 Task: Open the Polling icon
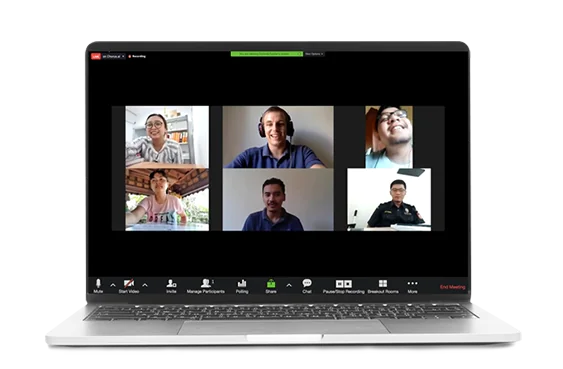(242, 286)
